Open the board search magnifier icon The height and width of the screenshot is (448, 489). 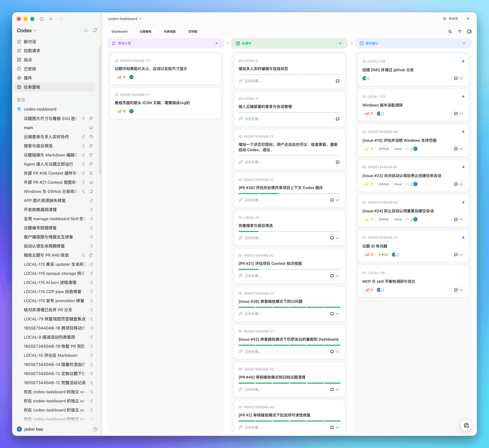450,32
